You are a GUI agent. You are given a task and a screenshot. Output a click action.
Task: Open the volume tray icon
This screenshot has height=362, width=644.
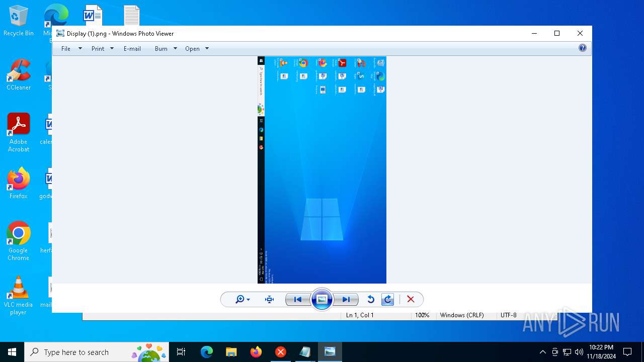coord(579,352)
